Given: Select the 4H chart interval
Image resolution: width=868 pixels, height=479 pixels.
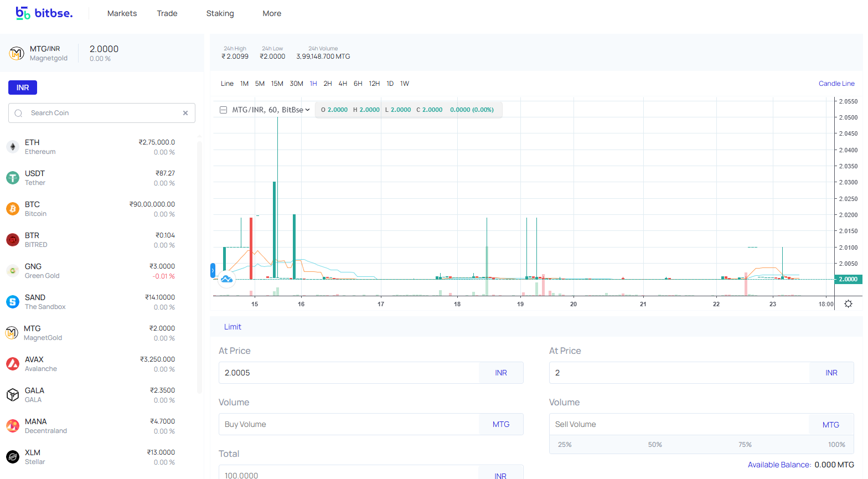Looking at the screenshot, I should 343,84.
